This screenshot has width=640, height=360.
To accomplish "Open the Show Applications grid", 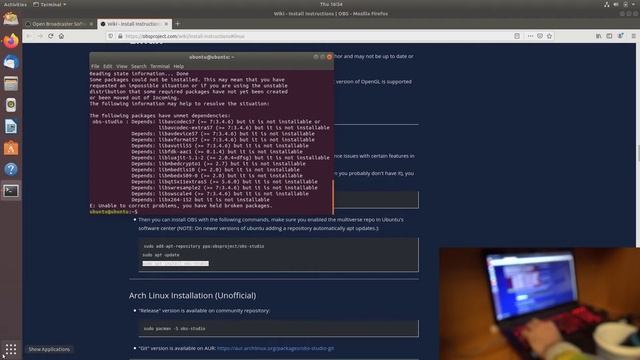I will (x=11, y=349).
